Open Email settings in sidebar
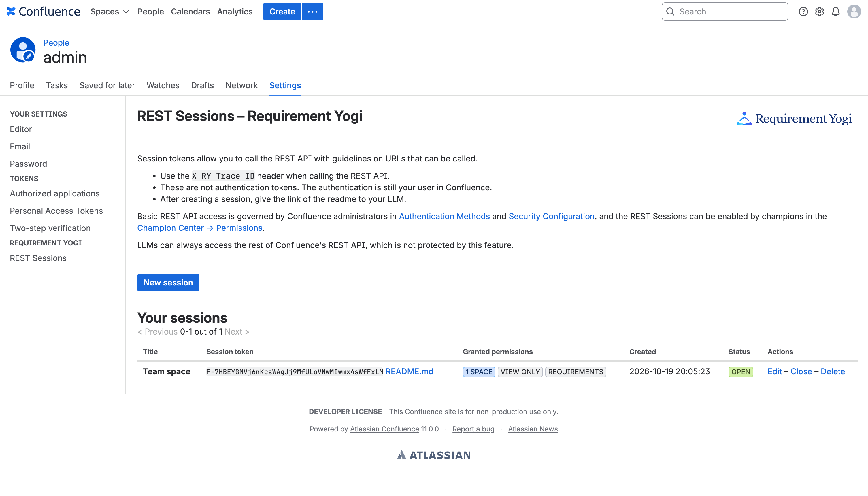The image size is (868, 496). click(20, 146)
